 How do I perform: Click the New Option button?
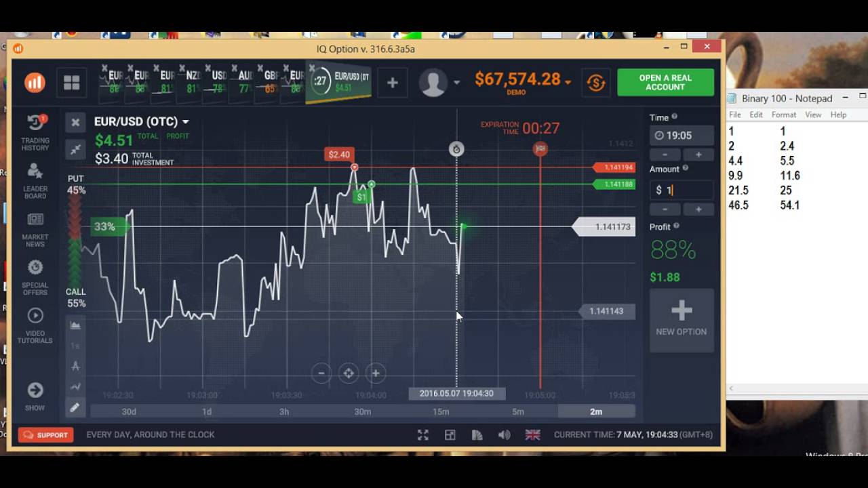point(682,320)
